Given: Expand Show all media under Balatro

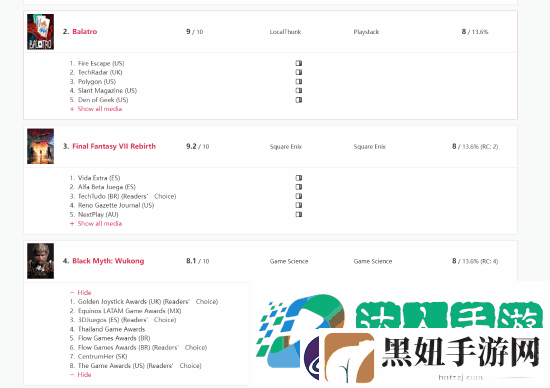Looking at the screenshot, I should (x=96, y=109).
